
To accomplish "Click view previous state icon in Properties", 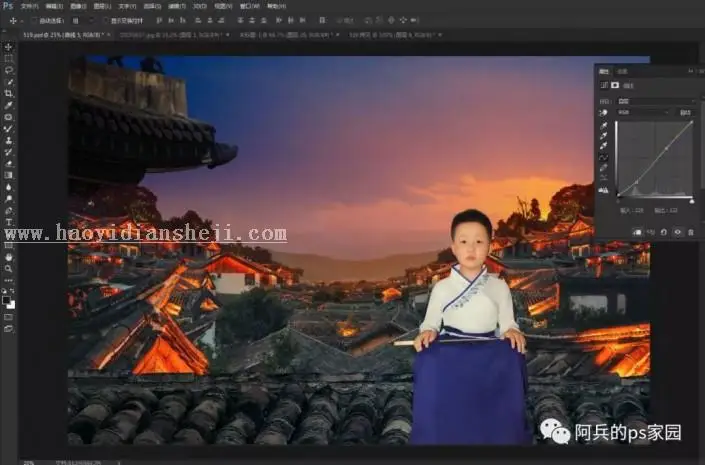I will (x=651, y=232).
